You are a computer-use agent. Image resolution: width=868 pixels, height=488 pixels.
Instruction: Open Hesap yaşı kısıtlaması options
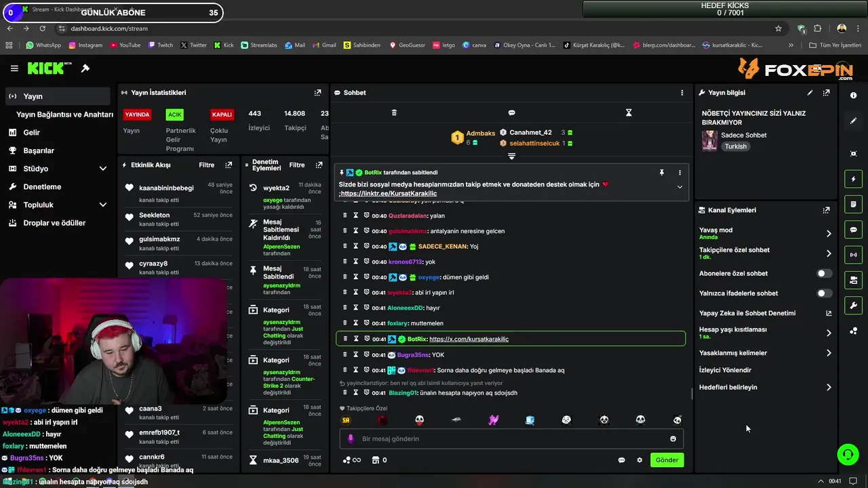click(766, 333)
